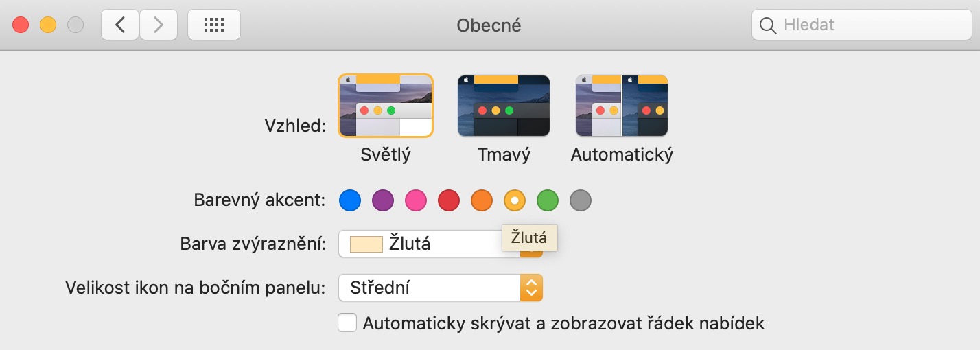This screenshot has width=980, height=350.
Task: Open the Barva zvýraznění dropdown
Action: click(x=425, y=244)
